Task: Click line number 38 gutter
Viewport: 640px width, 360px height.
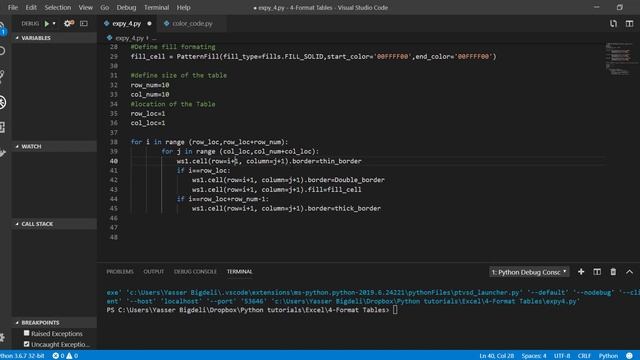Action: click(113, 142)
